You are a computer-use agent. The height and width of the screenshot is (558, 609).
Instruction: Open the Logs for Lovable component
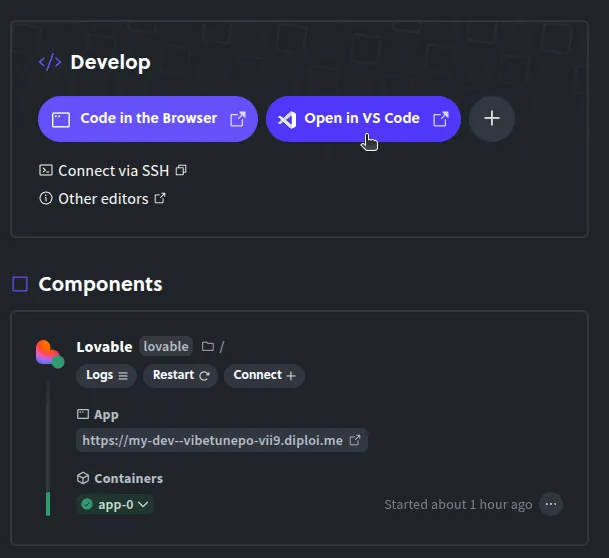108,375
